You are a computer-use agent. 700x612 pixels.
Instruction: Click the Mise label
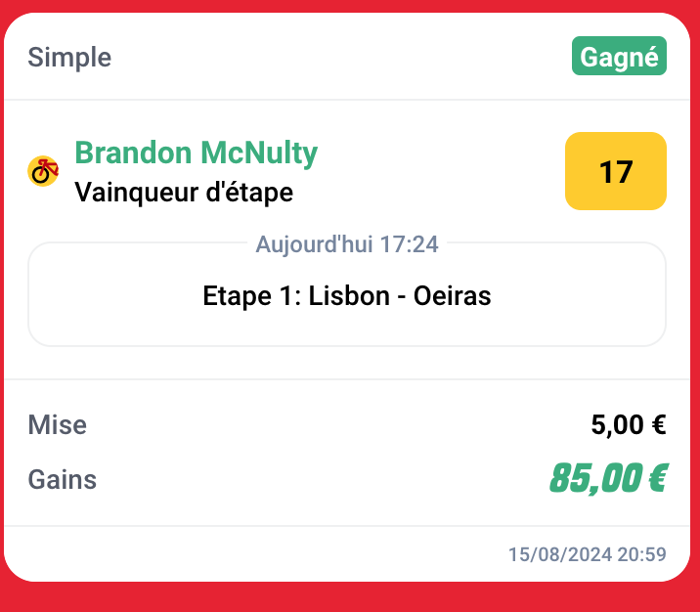58,425
